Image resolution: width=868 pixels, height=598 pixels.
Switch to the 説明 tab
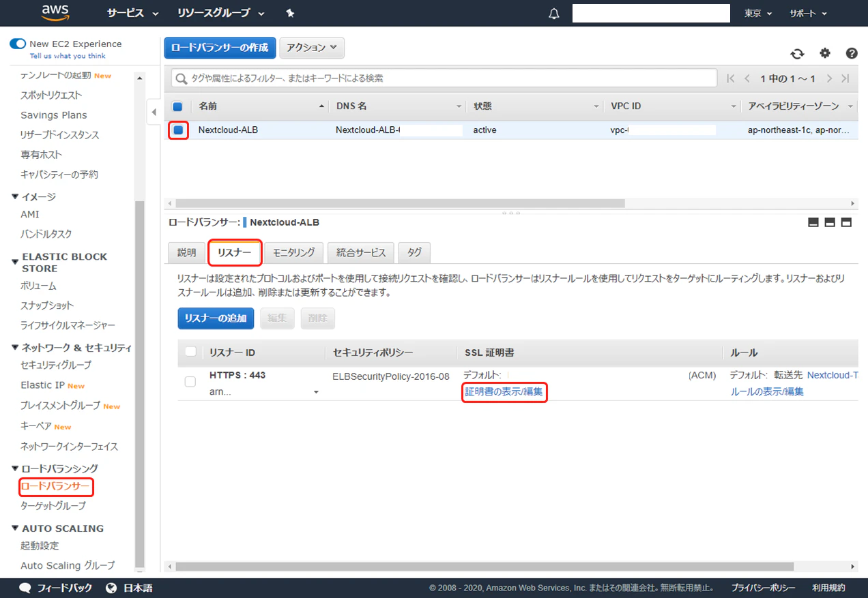coord(186,253)
